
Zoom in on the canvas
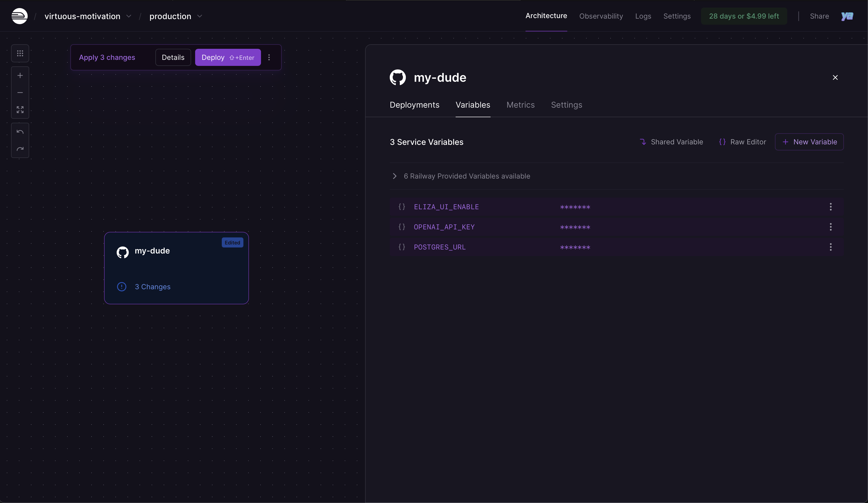click(x=20, y=75)
